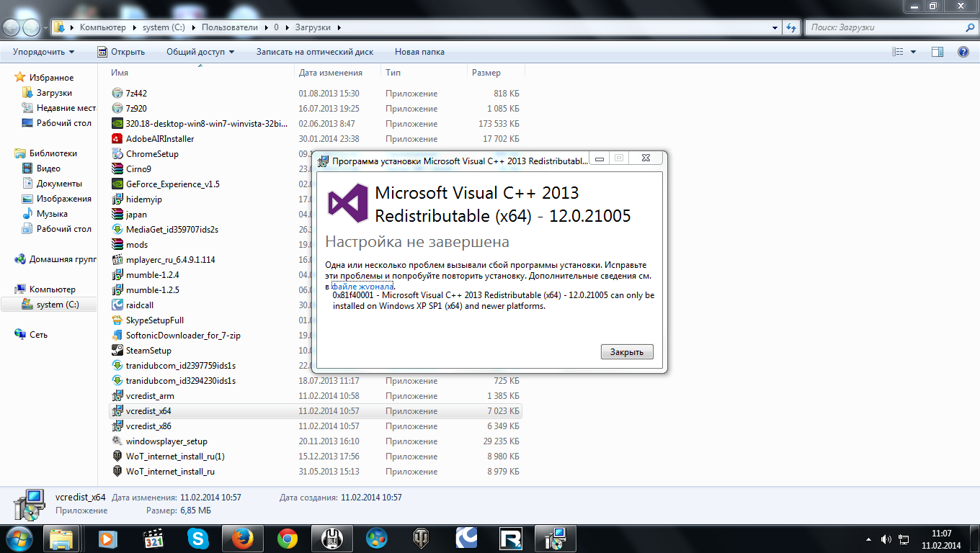Click the Cirno9 archive icon
This screenshot has height=553, width=980.
(x=118, y=168)
